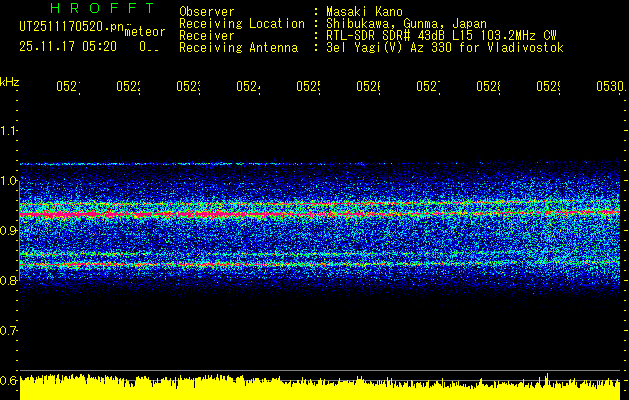Click the 0522 time marker
The width and height of the screenshot is (629, 400).
pyautogui.click(x=128, y=86)
